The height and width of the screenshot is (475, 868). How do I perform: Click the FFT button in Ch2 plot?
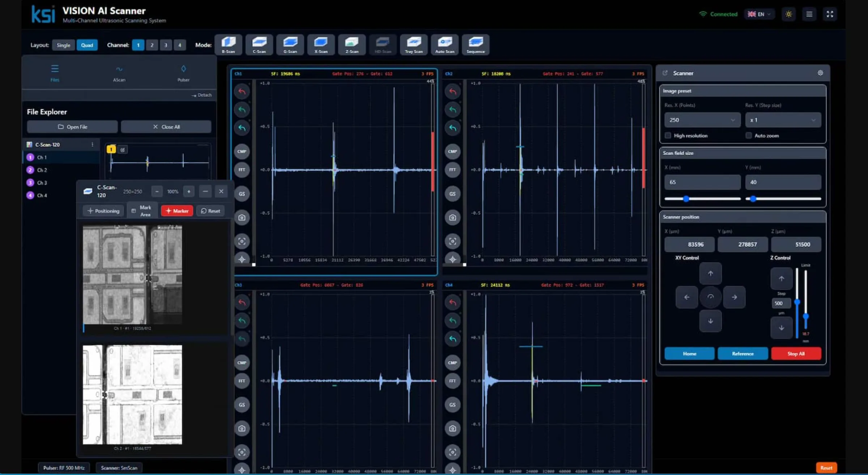[x=452, y=170]
